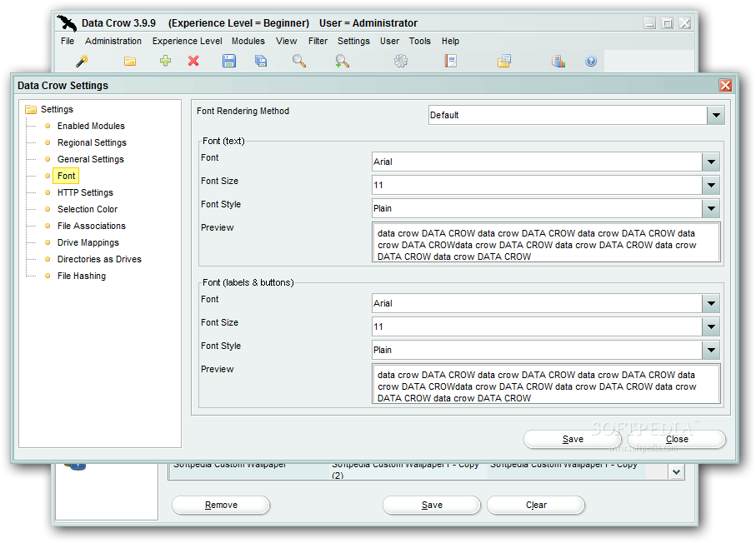Click the labels & buttons preview text box
756x543 pixels.
tap(546, 384)
